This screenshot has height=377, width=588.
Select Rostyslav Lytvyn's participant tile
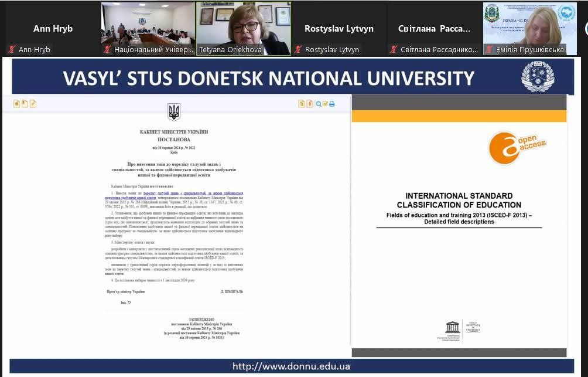pyautogui.click(x=339, y=29)
